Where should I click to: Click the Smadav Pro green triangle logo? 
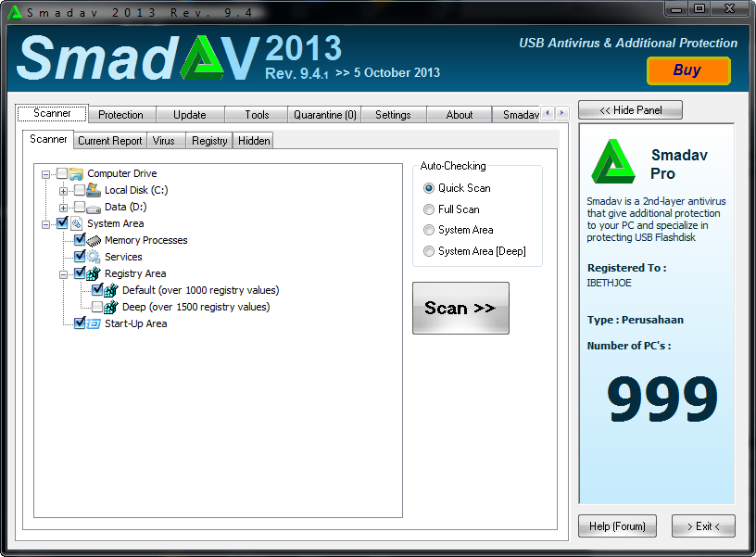click(x=612, y=162)
